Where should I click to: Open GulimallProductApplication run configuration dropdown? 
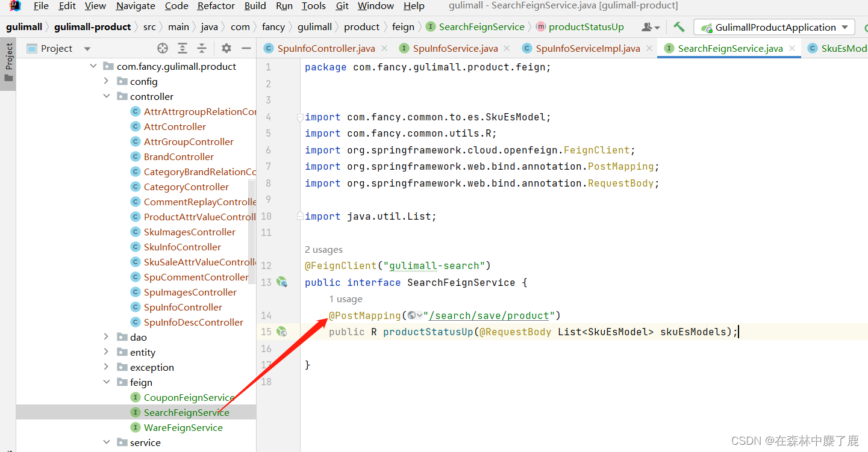[x=775, y=27]
